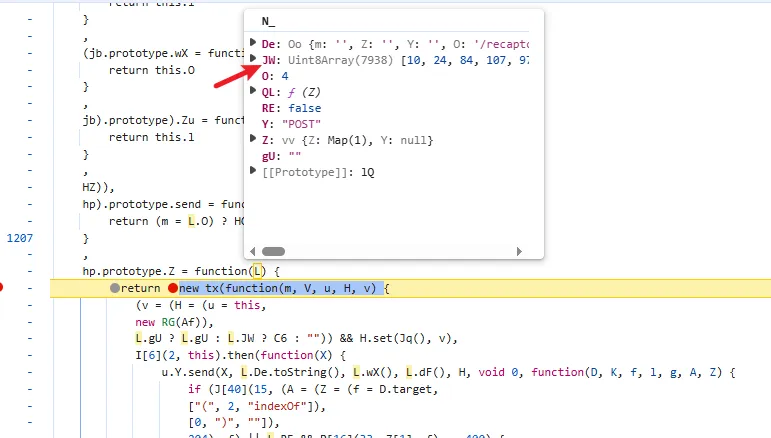The width and height of the screenshot is (771, 438).
Task: Expand the [[Prototype]] entry
Action: tap(254, 171)
